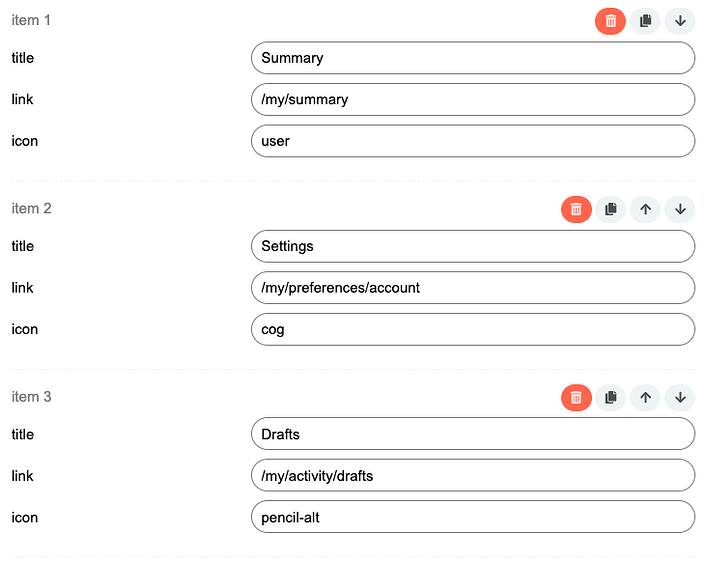Duplicate item 2 using the copy icon
The image size is (706, 561).
(610, 209)
